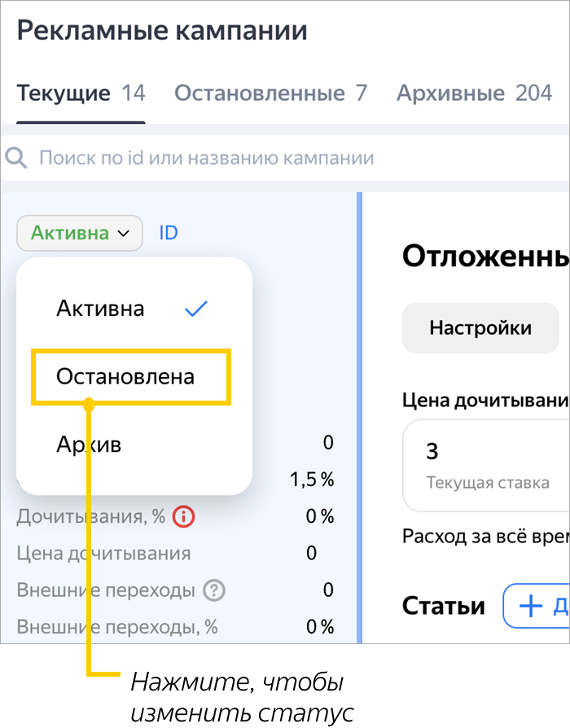Click the Дочитывания, % metric label
570x728 pixels.
pyautogui.click(x=90, y=516)
